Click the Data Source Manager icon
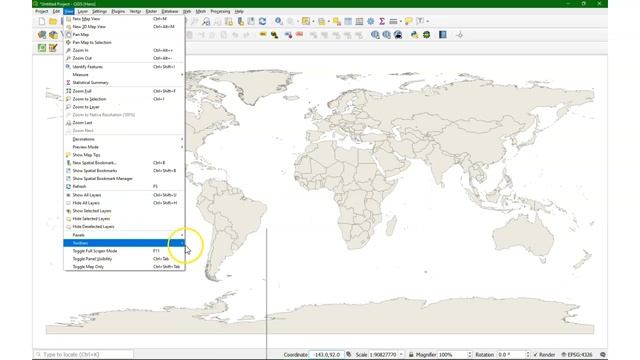Screen dimensions: 640x360 [42, 35]
